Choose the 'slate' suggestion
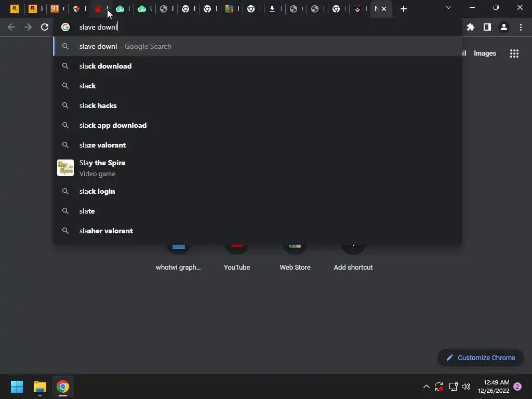This screenshot has height=399, width=532. (258, 211)
